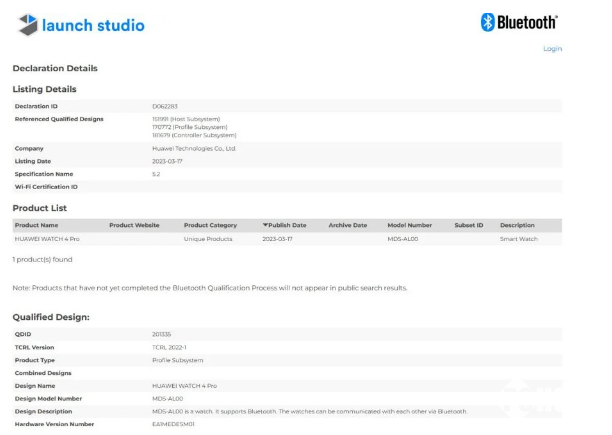612x435 pixels.
Task: Click the Launch Studio cube logo icon
Action: [x=32, y=24]
